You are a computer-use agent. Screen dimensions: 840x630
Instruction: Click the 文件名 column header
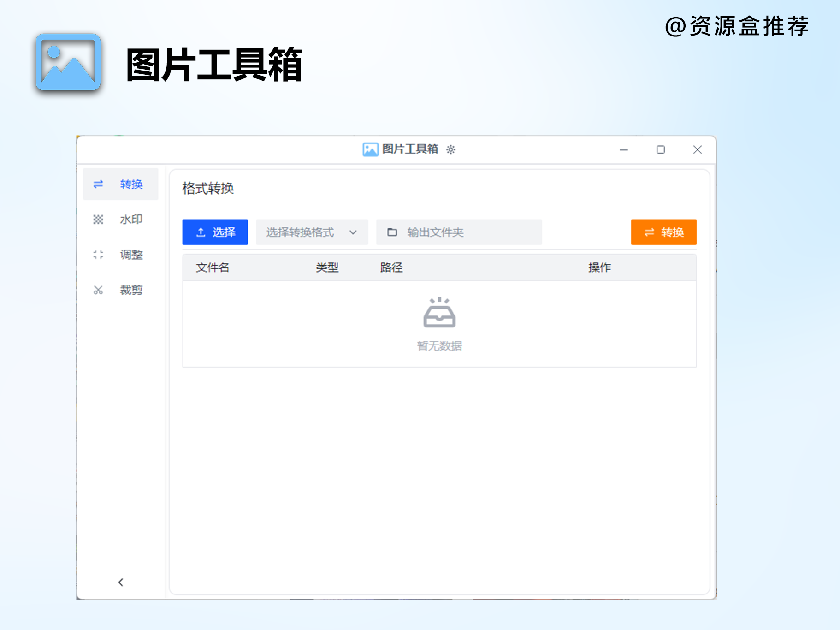(x=213, y=267)
